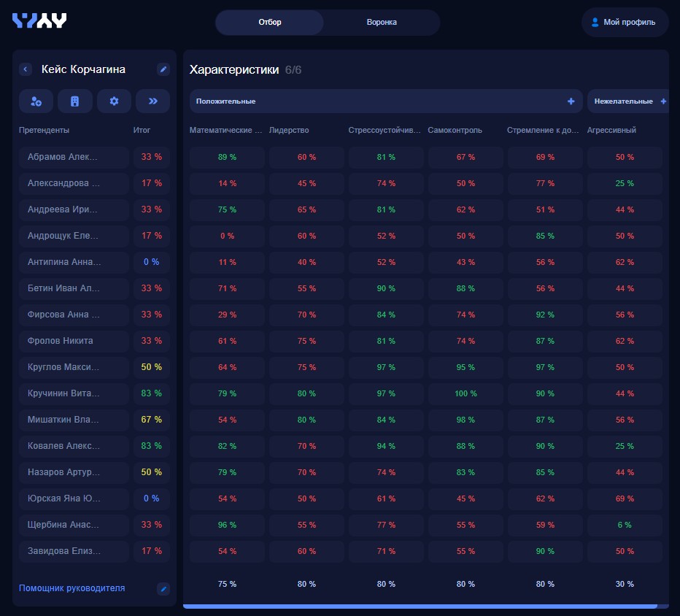Select candidate Александрова …
The width and height of the screenshot is (680, 616).
[74, 183]
